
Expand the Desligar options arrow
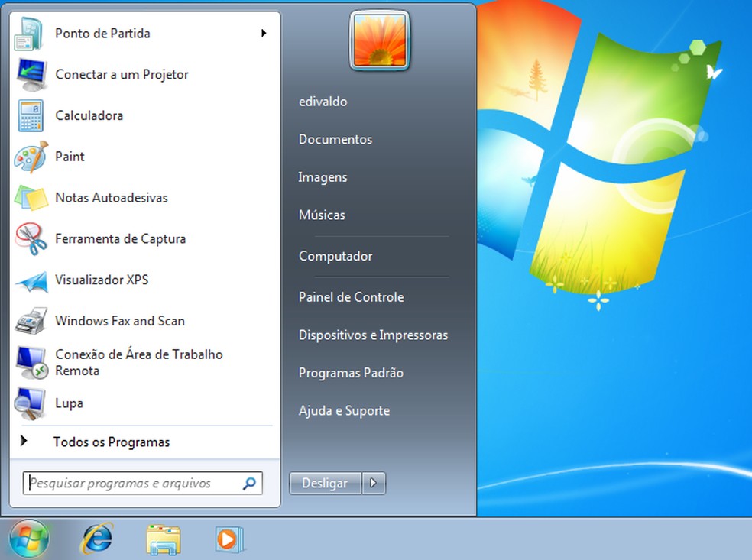click(374, 483)
